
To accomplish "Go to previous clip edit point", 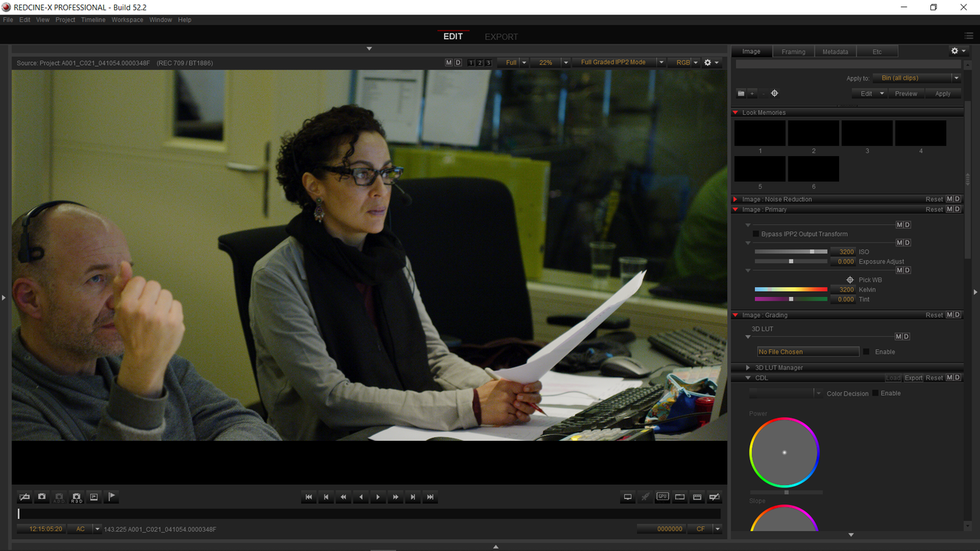I will tap(326, 497).
